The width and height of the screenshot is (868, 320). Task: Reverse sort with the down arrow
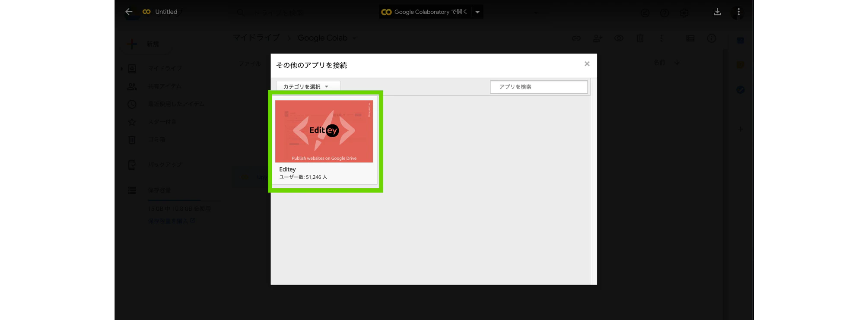pos(677,63)
